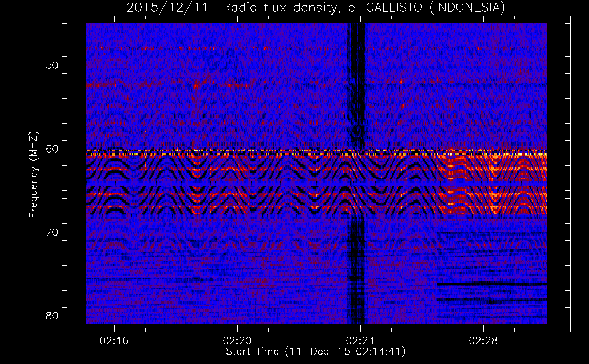Viewport: 589px width, 364px height.
Task: Click the plot title "2015/12/11 Radio flux density, e-CALLISTO (INDONESIA)"
Action: click(x=316, y=7)
